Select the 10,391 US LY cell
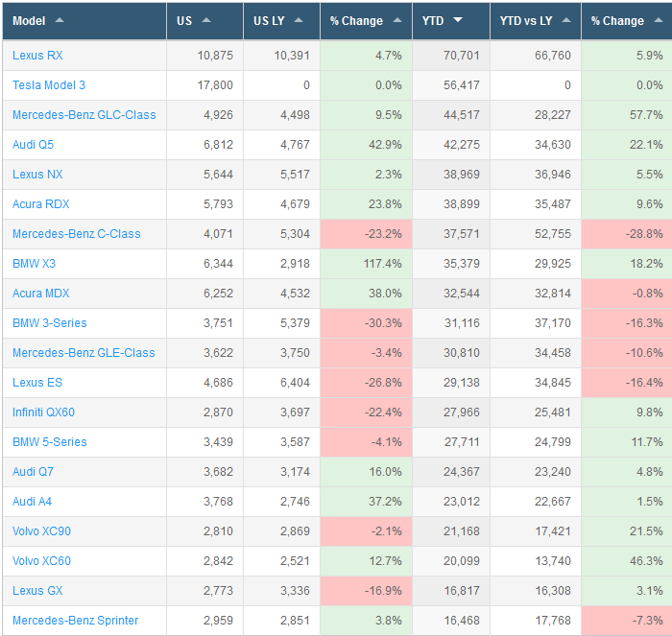The image size is (672, 636). tap(281, 56)
